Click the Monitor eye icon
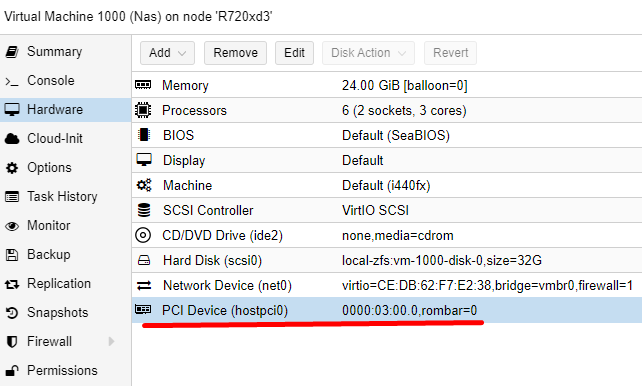 pos(12,226)
